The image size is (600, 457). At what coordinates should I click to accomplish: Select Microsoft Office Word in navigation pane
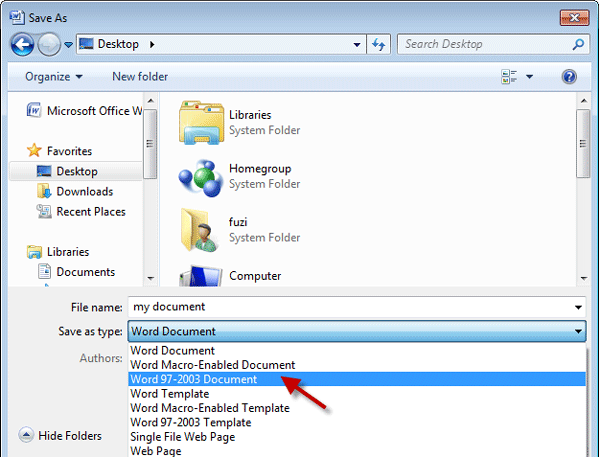(84, 111)
